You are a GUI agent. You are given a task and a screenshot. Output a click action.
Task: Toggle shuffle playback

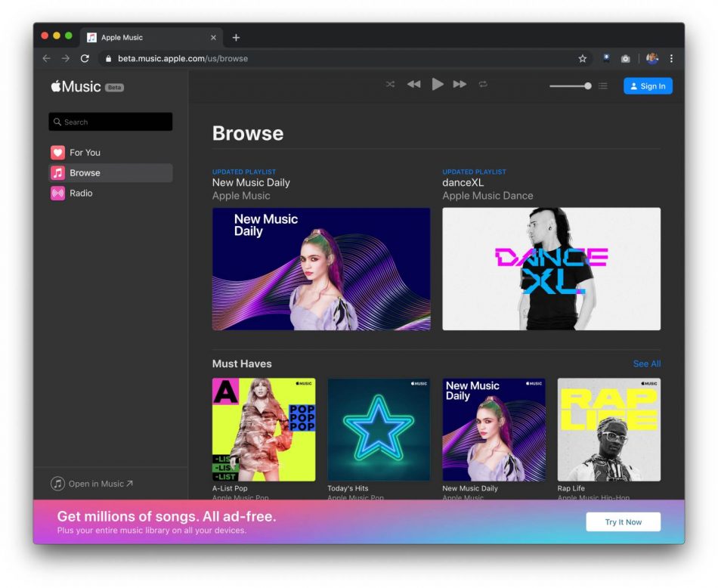(x=390, y=84)
